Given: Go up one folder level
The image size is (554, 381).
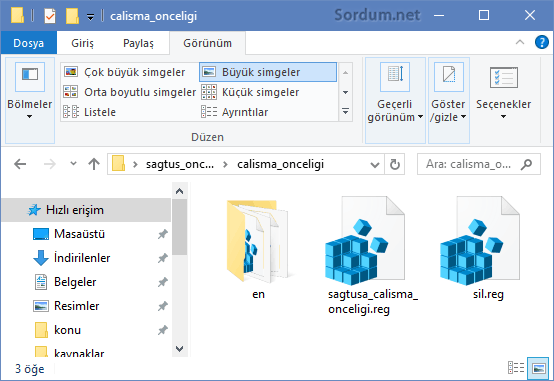Looking at the screenshot, I should pos(94,164).
